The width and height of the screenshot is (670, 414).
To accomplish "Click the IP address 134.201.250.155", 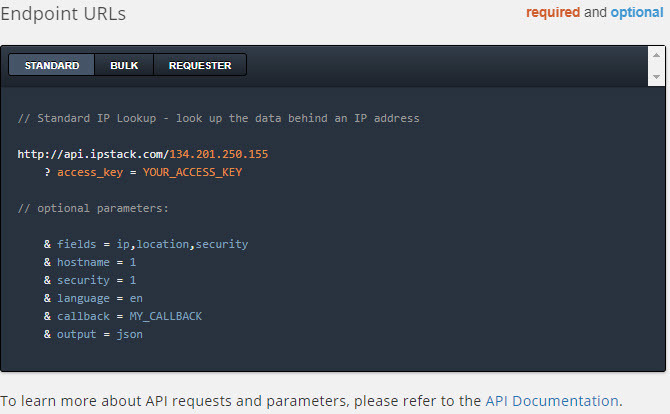I will 219,154.
